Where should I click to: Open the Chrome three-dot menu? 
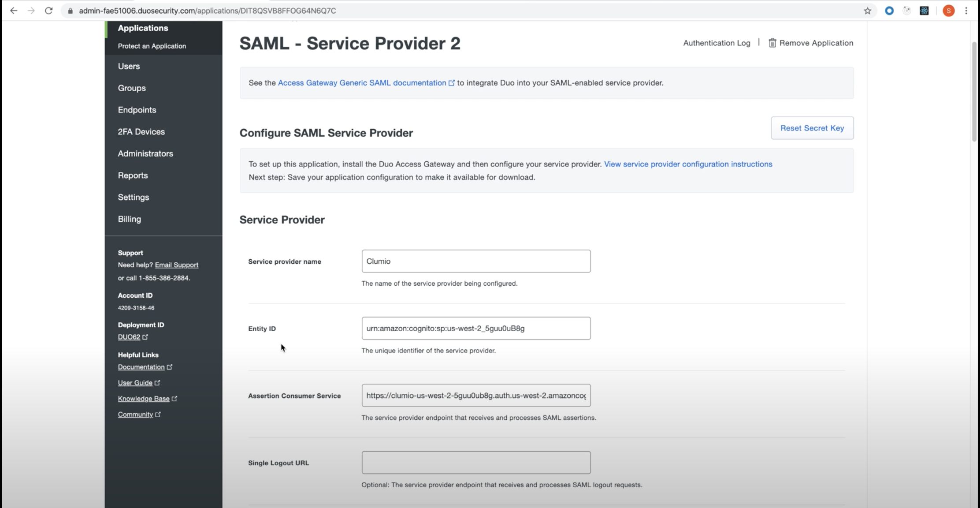click(x=966, y=11)
